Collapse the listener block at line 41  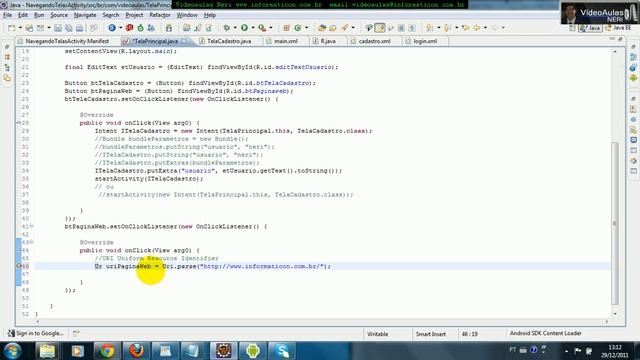pos(31,226)
